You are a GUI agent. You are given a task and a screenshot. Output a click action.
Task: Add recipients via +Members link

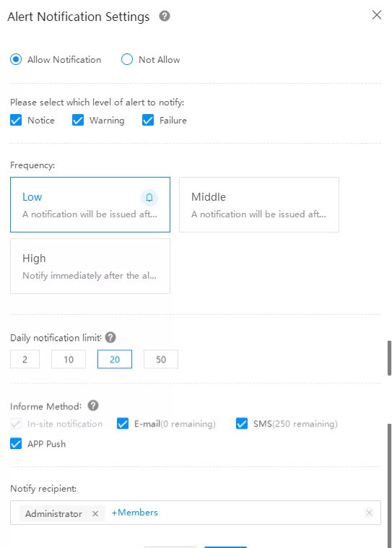point(134,513)
